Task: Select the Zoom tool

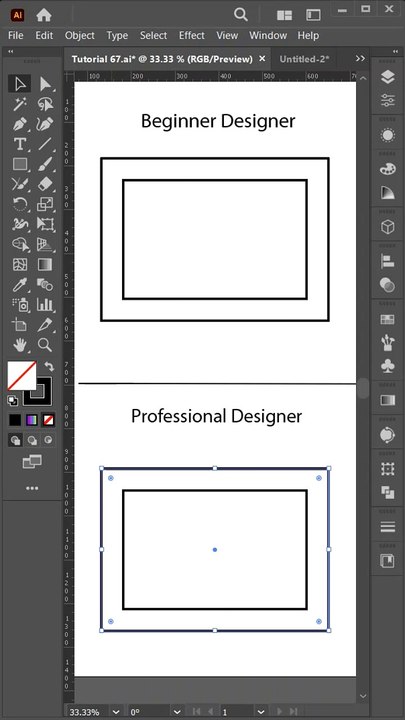Action: click(x=45, y=344)
